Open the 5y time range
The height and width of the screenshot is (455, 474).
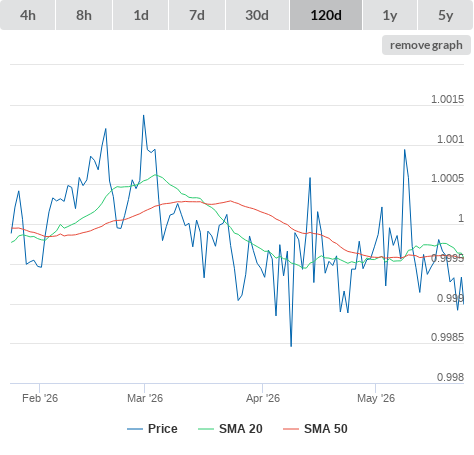tap(446, 15)
